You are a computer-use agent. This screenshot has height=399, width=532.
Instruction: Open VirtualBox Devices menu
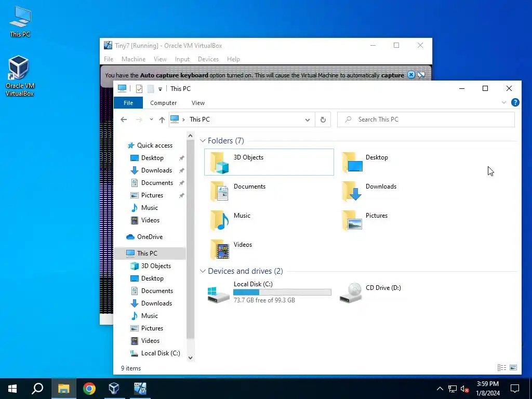pos(208,59)
